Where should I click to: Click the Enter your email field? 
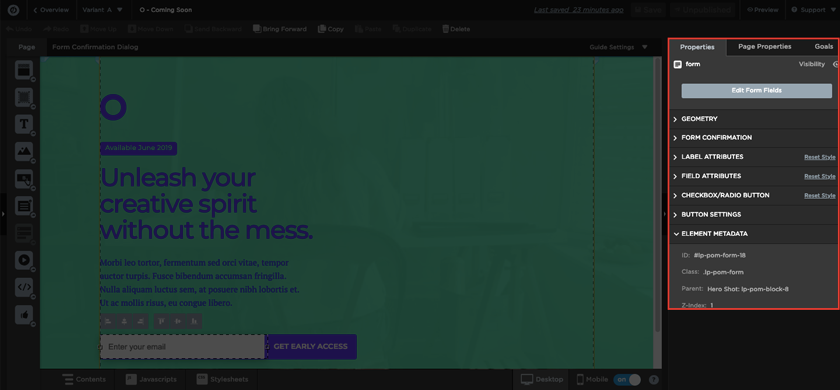pyautogui.click(x=183, y=347)
